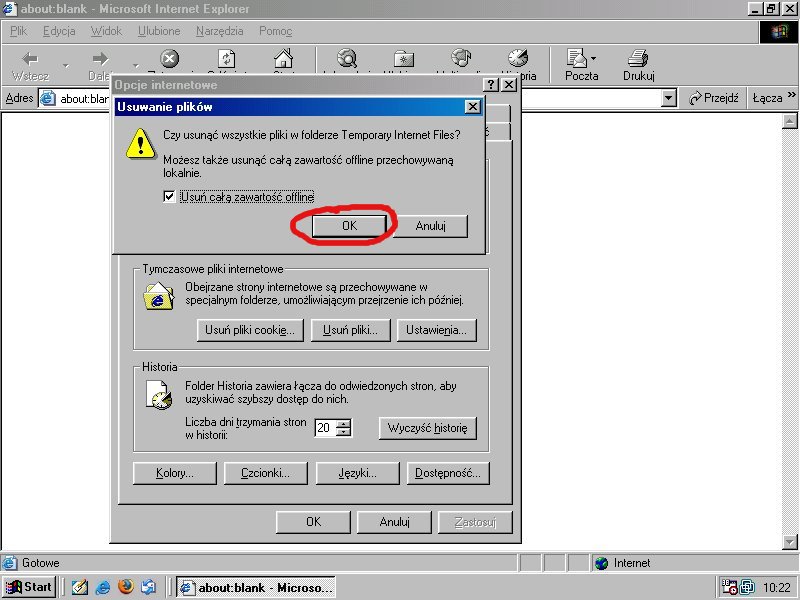Click the Windows logo throbber icon
The height and width of the screenshot is (600, 800).
pos(779,32)
